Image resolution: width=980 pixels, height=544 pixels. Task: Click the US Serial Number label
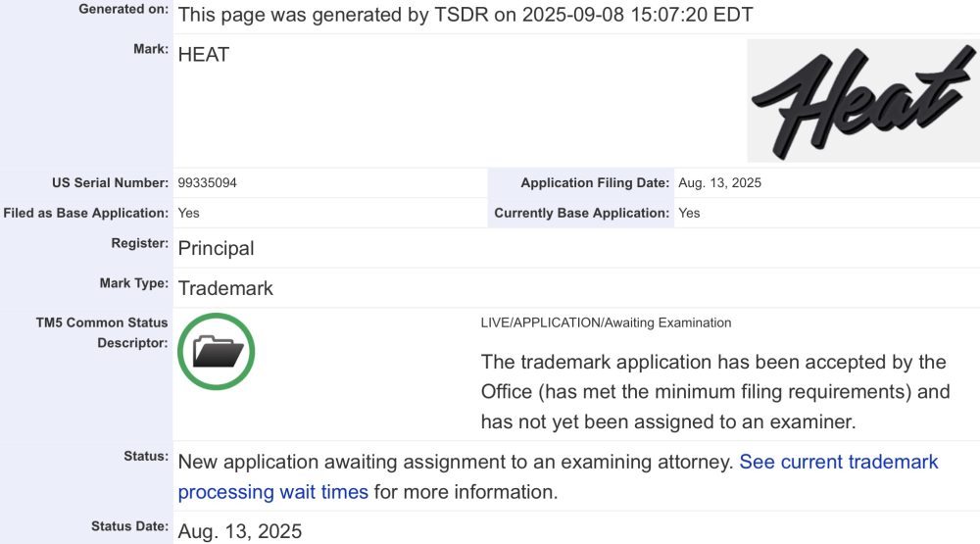(110, 182)
